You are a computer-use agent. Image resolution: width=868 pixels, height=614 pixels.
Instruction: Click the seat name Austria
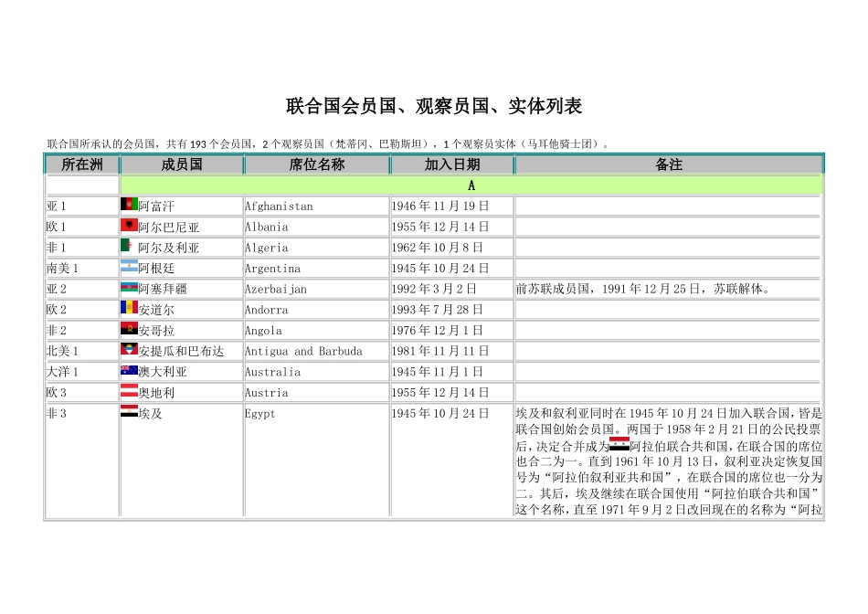266,393
